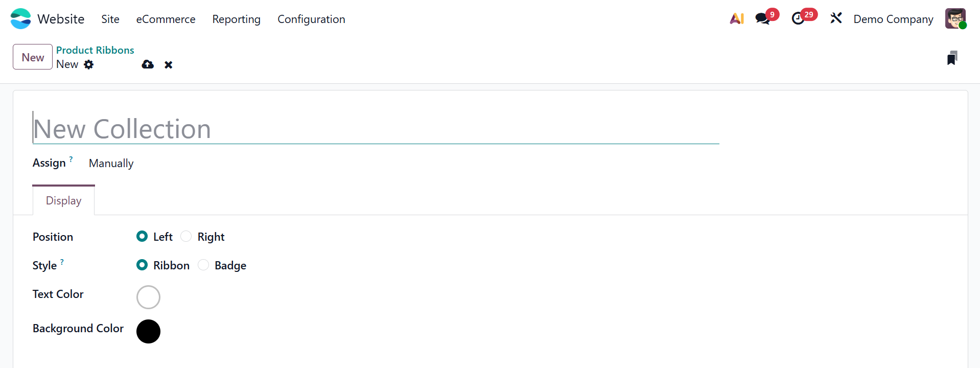980x368 pixels.
Task: Click the Odoo Website app logo
Action: 20,19
